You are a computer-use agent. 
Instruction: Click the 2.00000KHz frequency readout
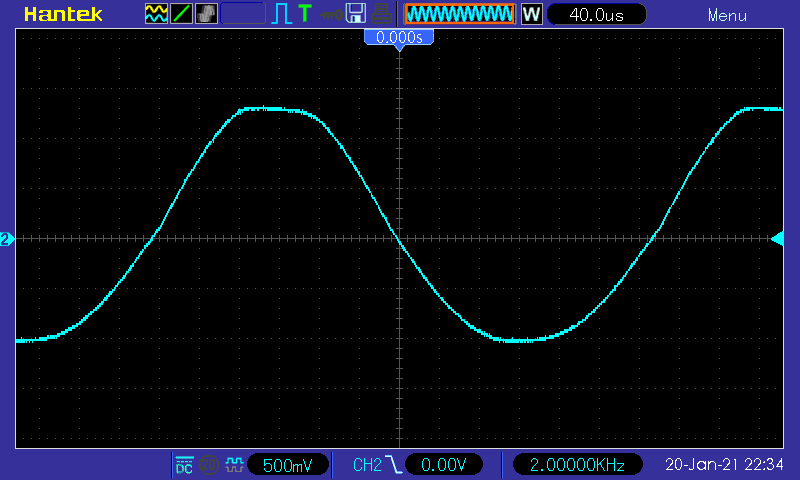(x=577, y=465)
